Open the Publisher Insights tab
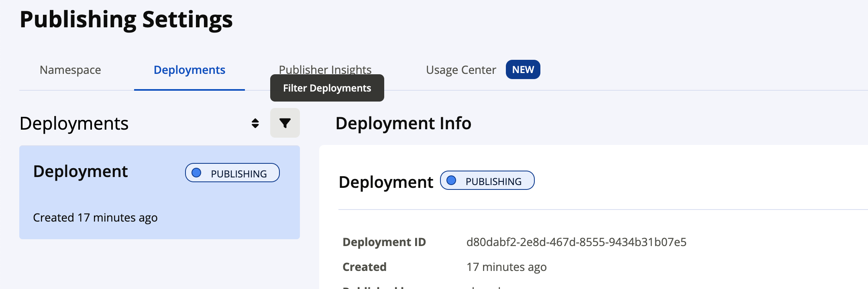Image resolution: width=868 pixels, height=289 pixels. click(x=325, y=69)
